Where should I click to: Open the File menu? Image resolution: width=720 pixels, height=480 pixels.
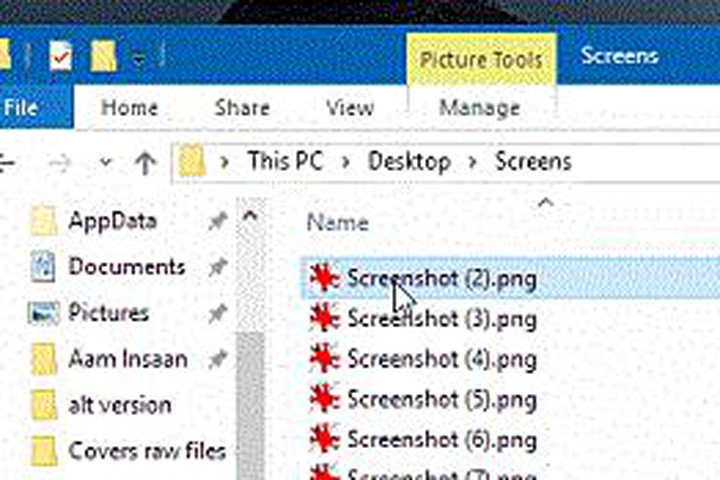click(21, 108)
